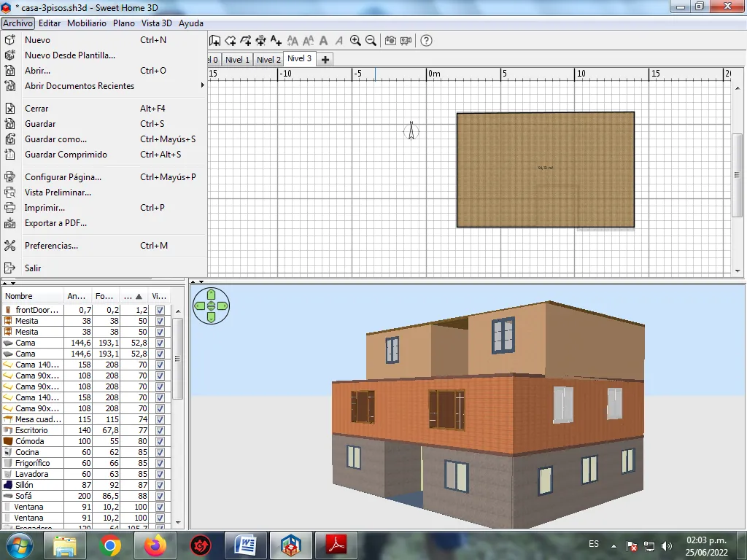Hide the Cocina furniture item
Image resolution: width=747 pixels, height=560 pixels.
[x=160, y=452]
